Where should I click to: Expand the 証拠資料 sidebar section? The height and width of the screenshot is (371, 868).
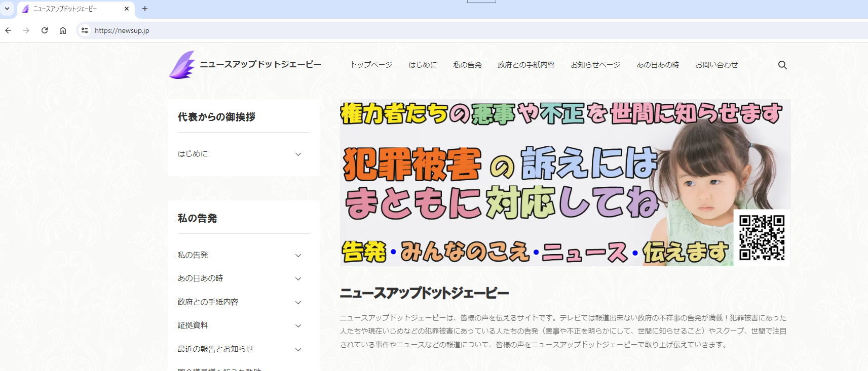coord(298,326)
